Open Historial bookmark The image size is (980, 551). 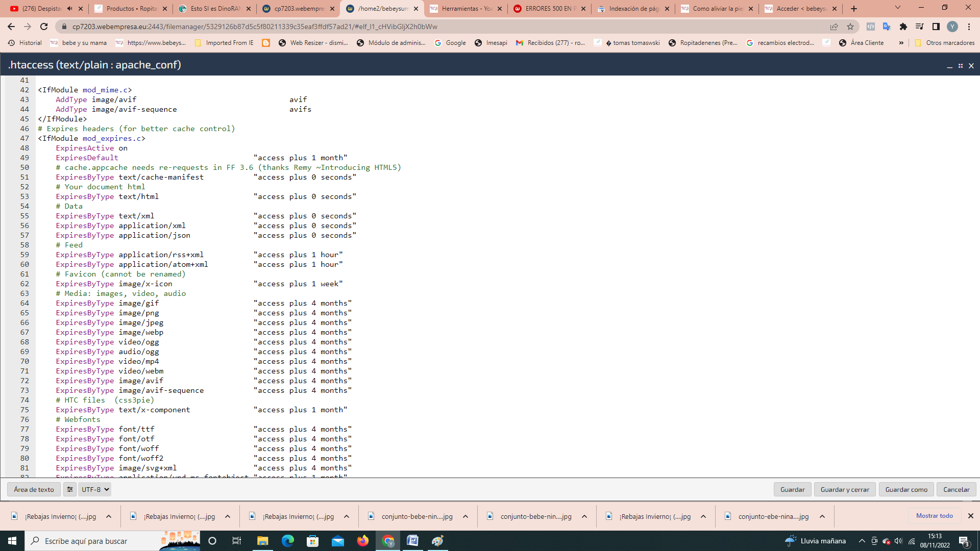click(x=25, y=43)
